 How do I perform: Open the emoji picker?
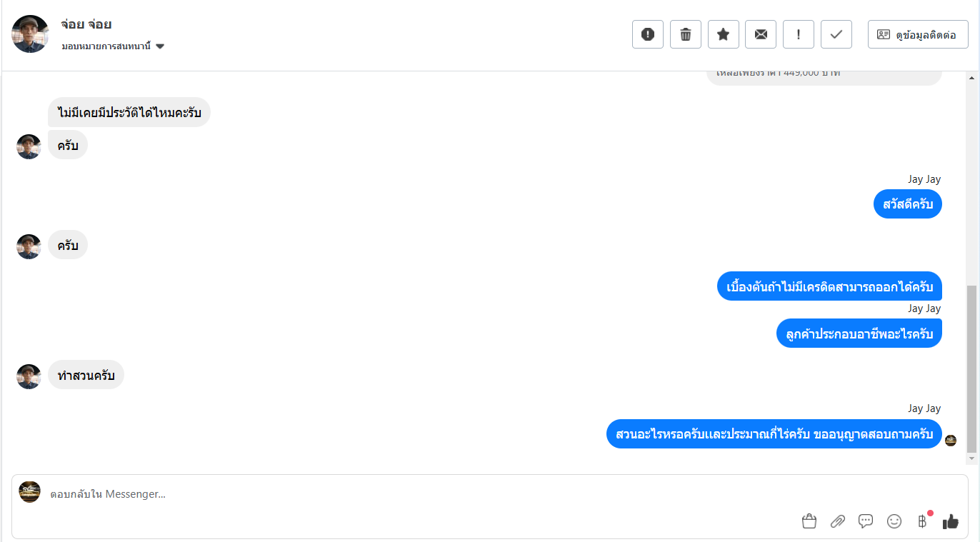[894, 521]
